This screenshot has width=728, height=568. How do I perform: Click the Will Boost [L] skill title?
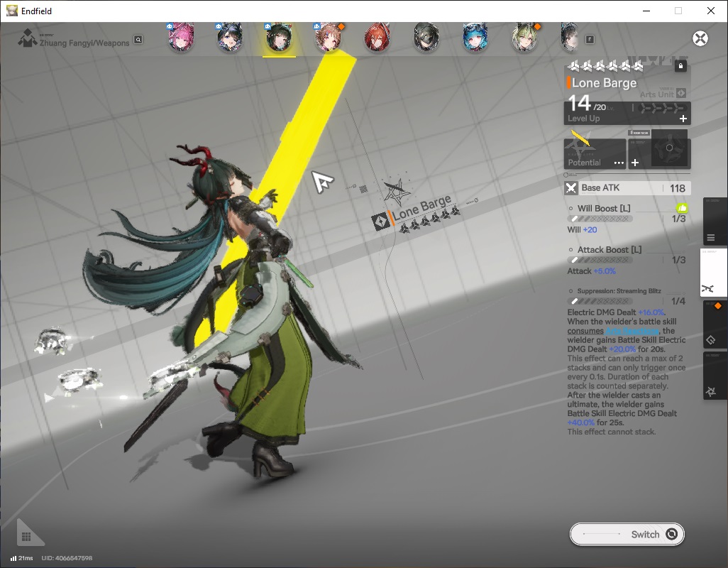(x=604, y=208)
